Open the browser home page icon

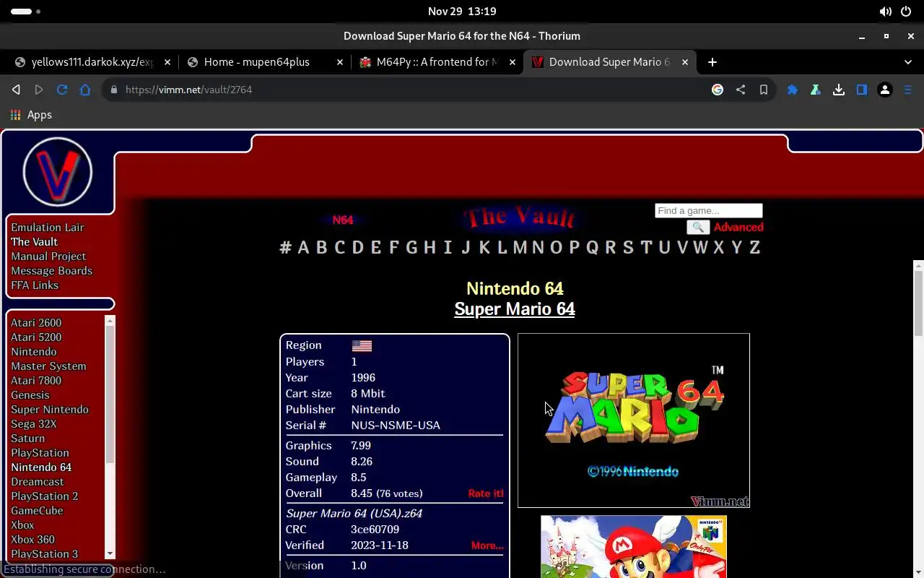coord(85,90)
